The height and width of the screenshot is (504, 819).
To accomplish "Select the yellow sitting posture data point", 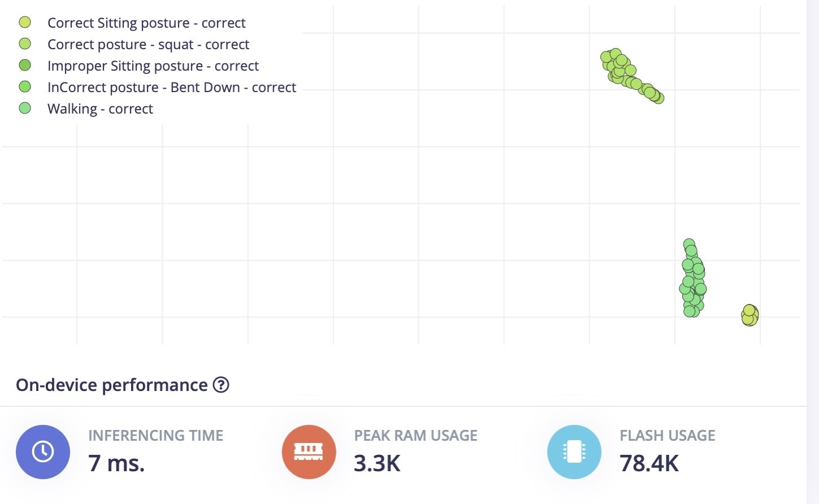I will coord(749,315).
